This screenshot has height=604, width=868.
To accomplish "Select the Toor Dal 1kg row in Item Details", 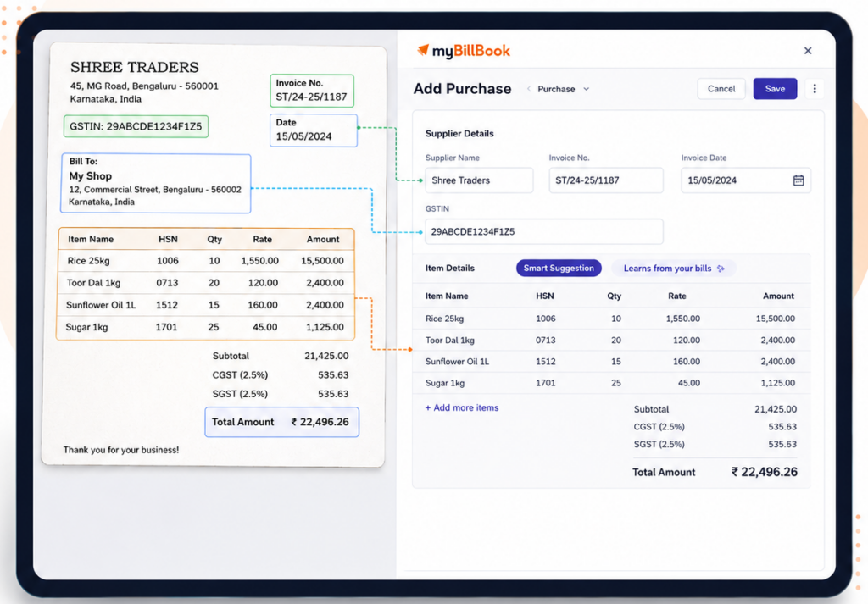I will [611, 341].
